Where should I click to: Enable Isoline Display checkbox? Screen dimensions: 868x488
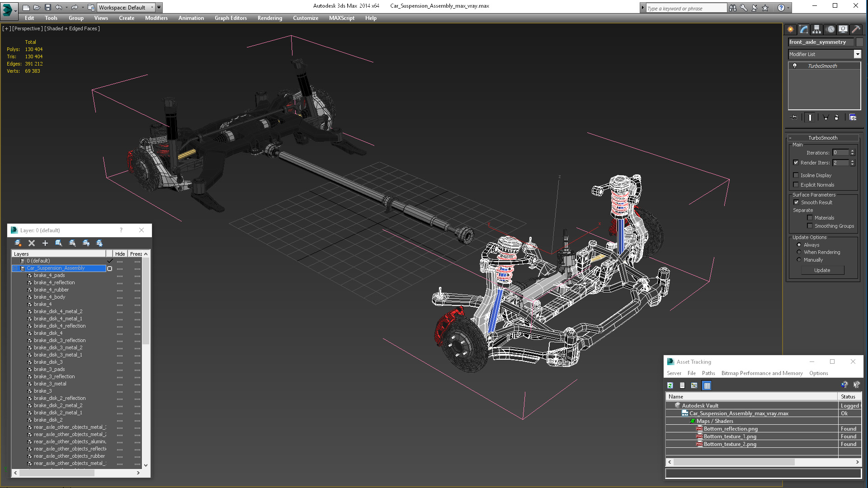click(796, 175)
